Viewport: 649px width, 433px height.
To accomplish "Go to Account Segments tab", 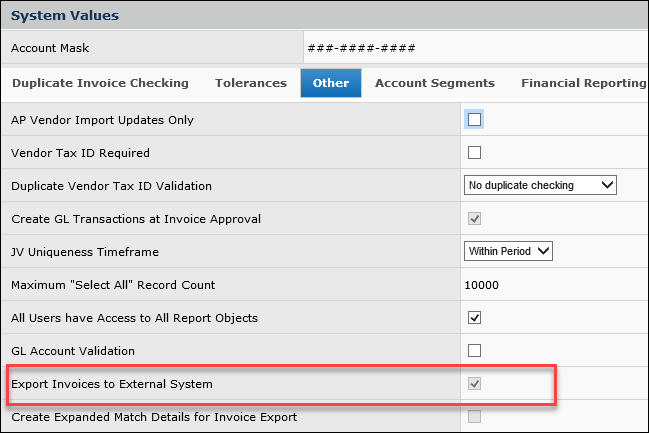I will click(434, 83).
